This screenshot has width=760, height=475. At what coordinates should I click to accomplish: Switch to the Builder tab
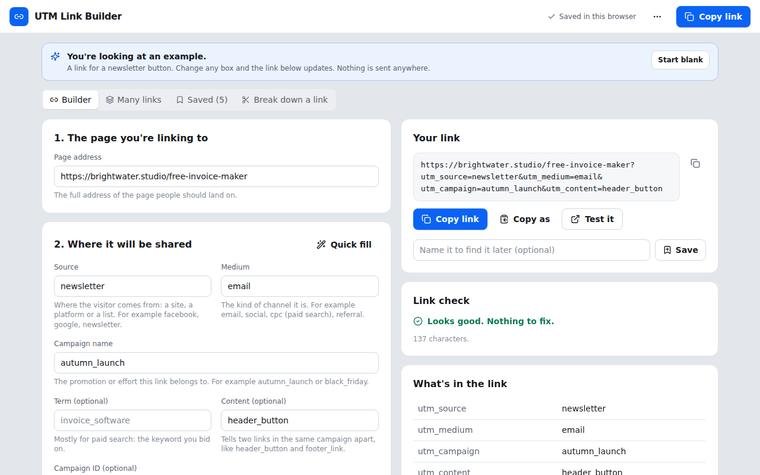coord(70,100)
